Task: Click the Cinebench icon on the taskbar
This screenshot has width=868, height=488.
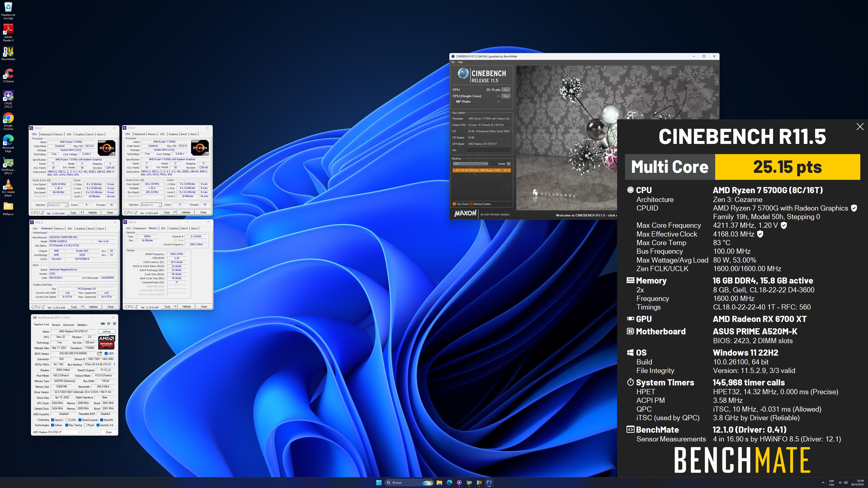Action: (x=489, y=483)
